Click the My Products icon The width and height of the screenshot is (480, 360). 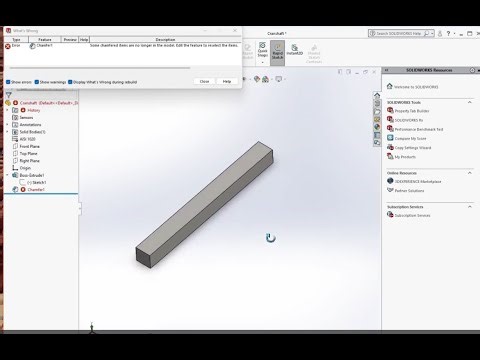coord(390,156)
